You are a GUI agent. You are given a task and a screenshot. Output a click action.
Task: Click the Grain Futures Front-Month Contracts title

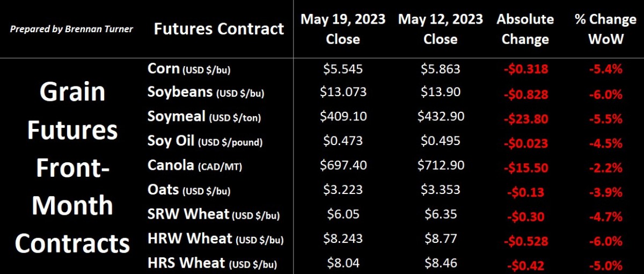72,168
